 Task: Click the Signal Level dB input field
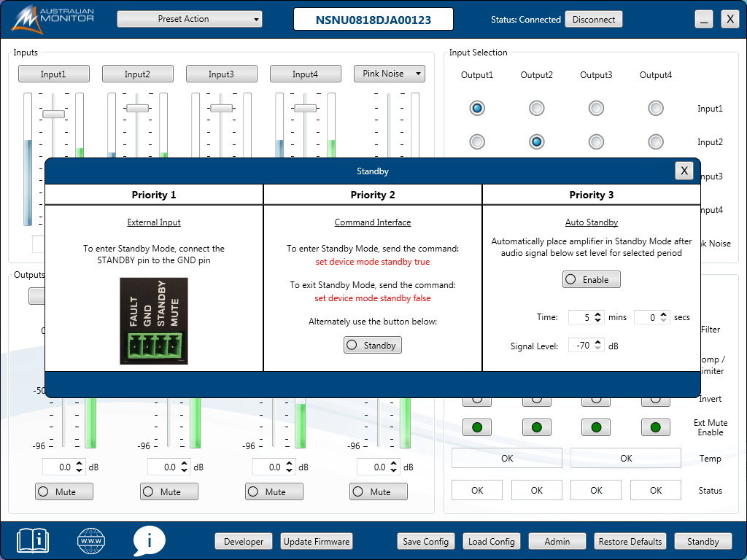click(x=581, y=346)
